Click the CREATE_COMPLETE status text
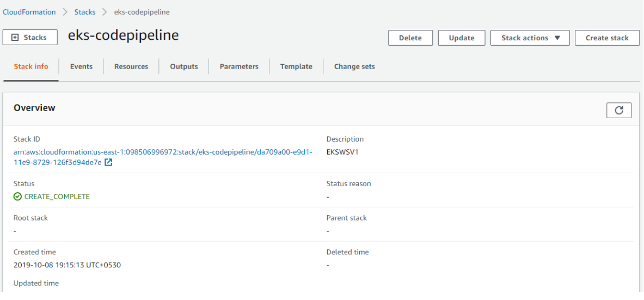Screen dimensions: 644x300 tap(57, 197)
